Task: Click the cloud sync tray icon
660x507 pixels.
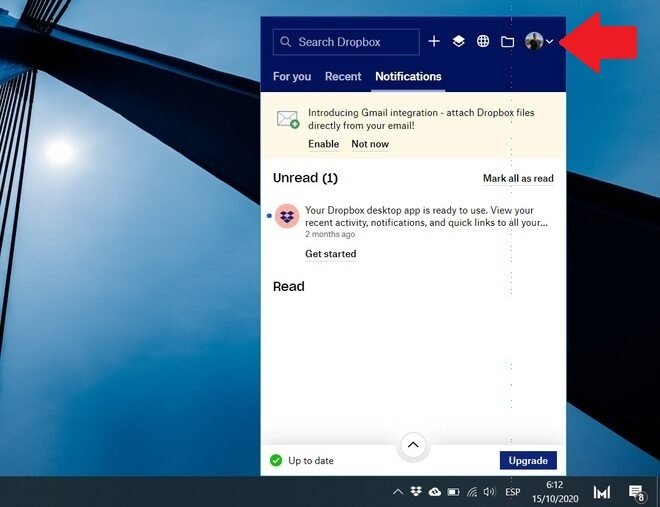Action: (x=434, y=491)
